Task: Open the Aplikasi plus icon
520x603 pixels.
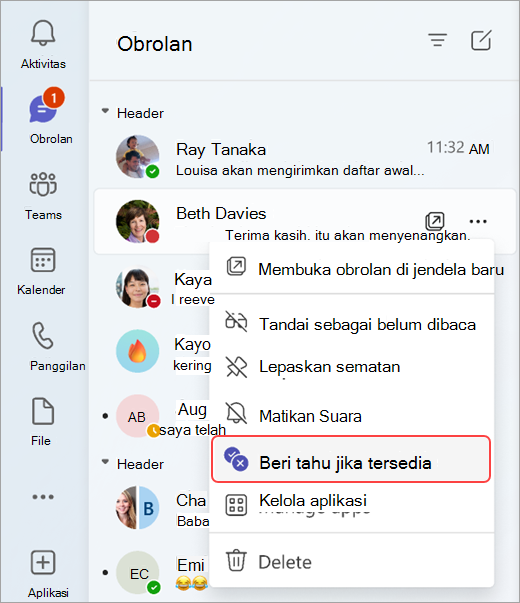Action: 43,563
